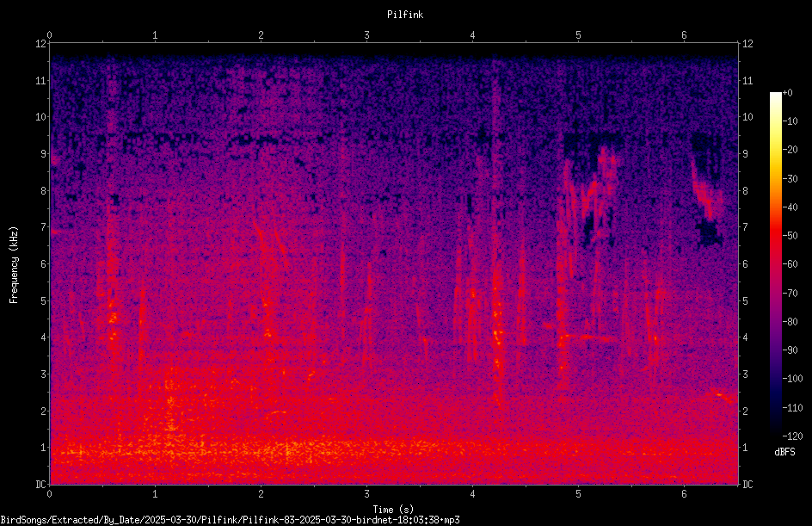The height and width of the screenshot is (526, 812).
Task: Click the '11' label on the left frequency axis
Action: point(41,81)
